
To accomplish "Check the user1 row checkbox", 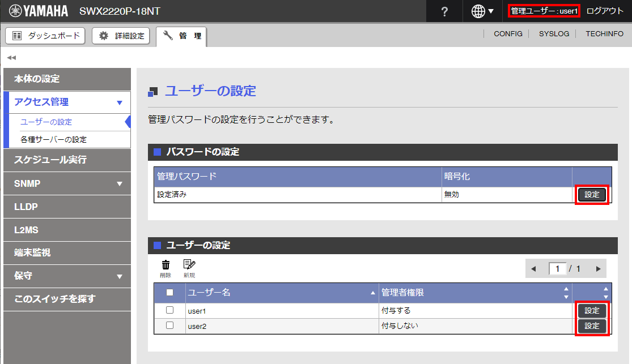I will (x=169, y=310).
